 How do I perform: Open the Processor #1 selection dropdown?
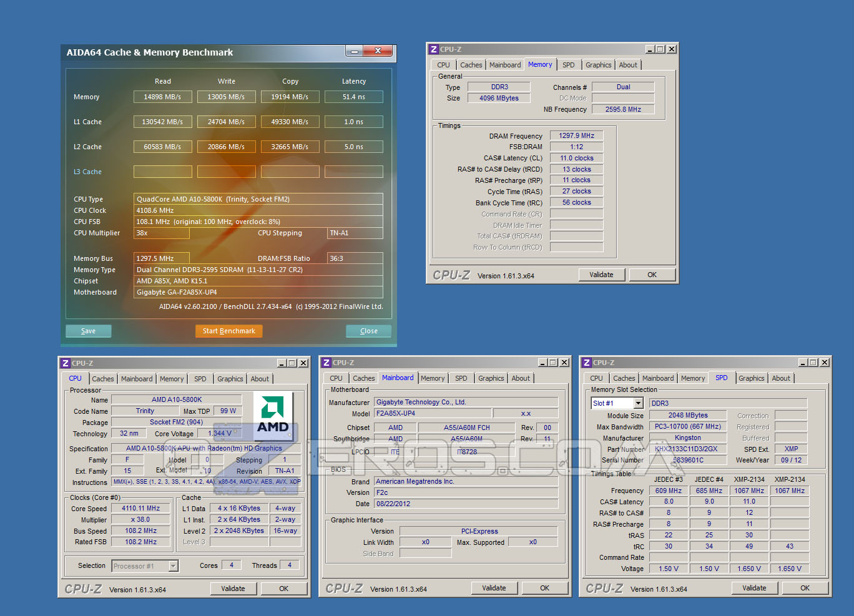click(174, 566)
